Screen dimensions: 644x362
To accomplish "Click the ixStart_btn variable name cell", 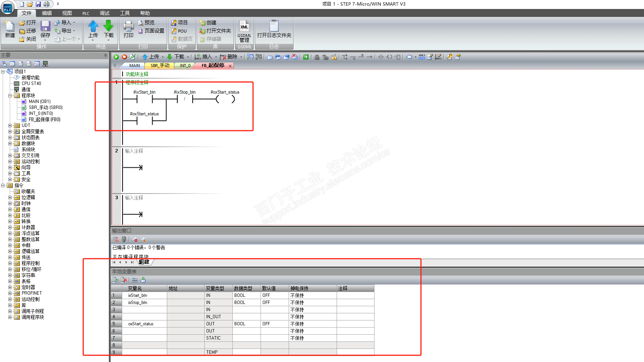I will (144, 295).
